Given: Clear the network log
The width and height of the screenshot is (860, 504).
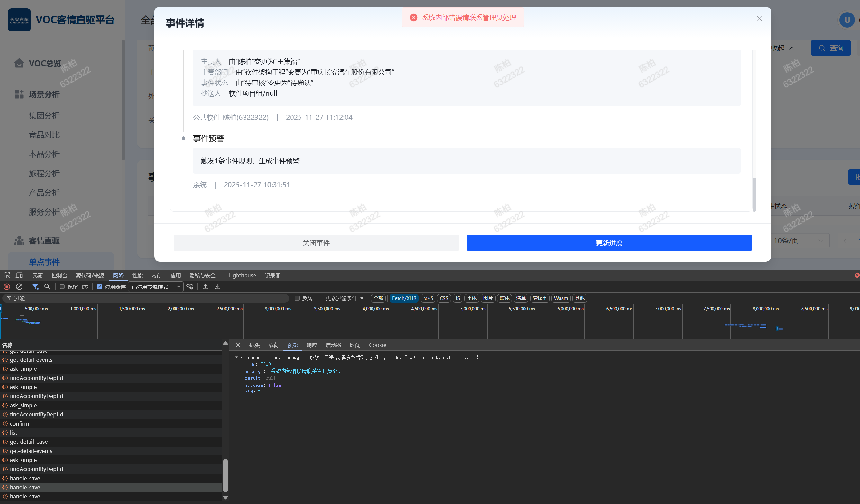Looking at the screenshot, I should pos(19,287).
